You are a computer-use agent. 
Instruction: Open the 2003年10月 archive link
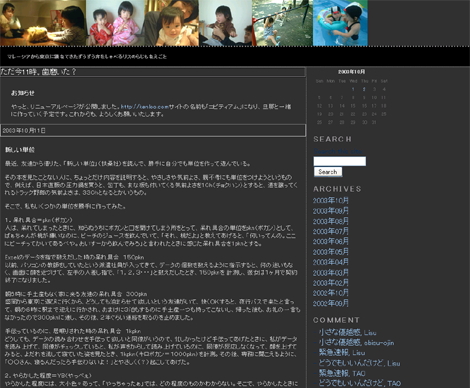[x=331, y=200]
